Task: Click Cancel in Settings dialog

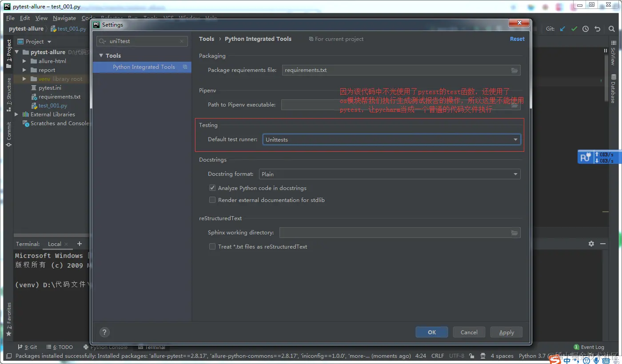Action: 469,332
